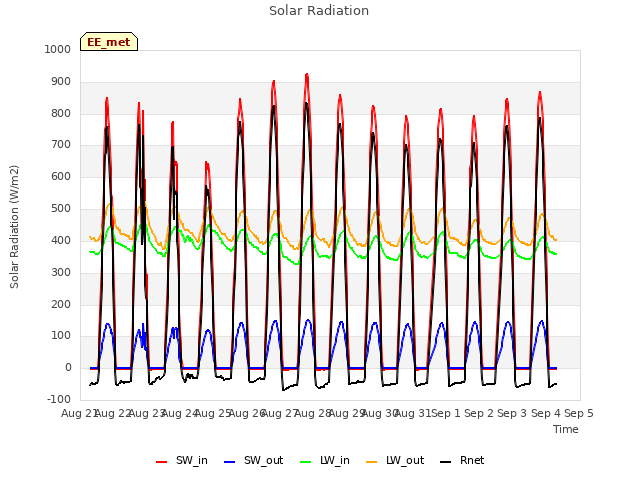640x480 pixels.
Task: Click the red SW_in legend swatch
Action: [162, 462]
